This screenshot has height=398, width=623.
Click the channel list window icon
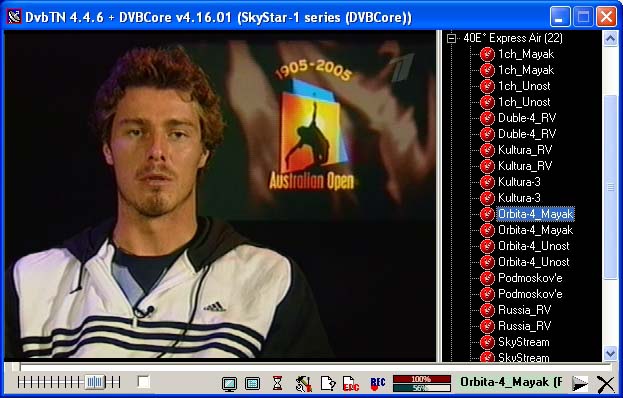pyautogui.click(x=252, y=384)
